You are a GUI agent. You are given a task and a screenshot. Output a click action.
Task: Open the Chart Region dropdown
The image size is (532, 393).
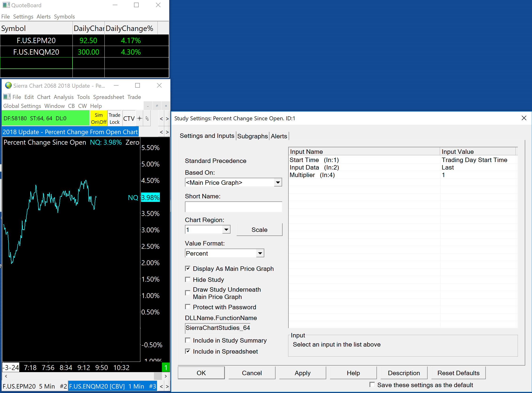[226, 230]
